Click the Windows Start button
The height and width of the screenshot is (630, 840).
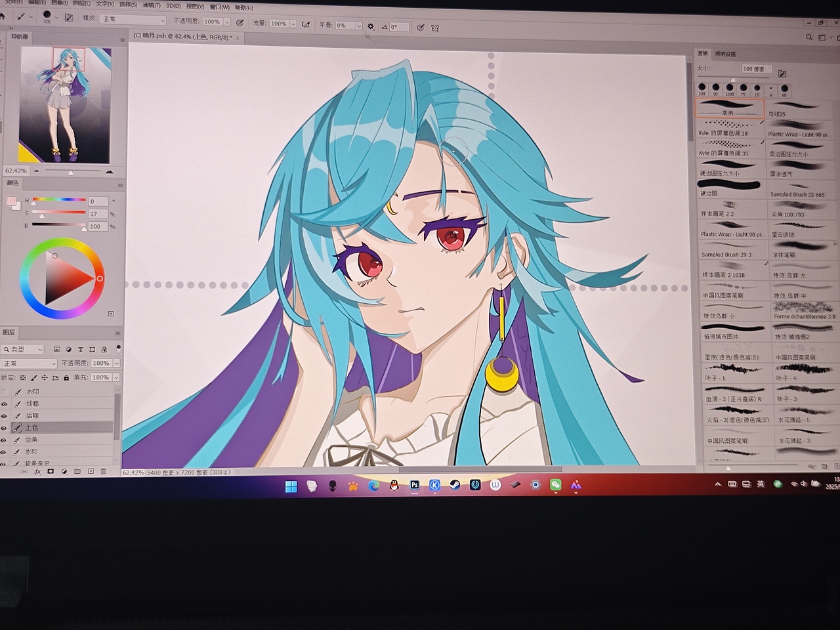pos(291,486)
